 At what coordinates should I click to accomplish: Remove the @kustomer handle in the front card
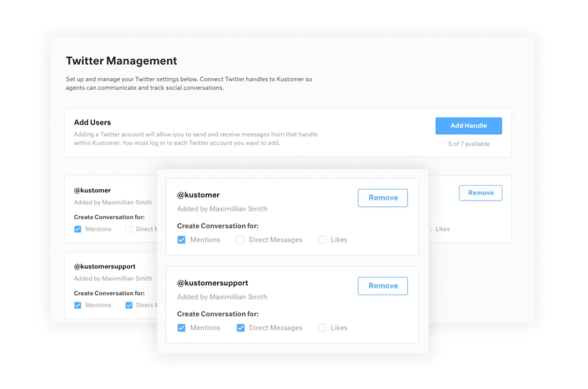click(382, 198)
